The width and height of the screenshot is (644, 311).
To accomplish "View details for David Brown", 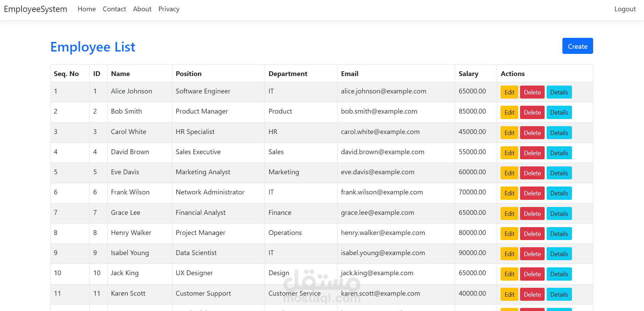I will point(559,153).
